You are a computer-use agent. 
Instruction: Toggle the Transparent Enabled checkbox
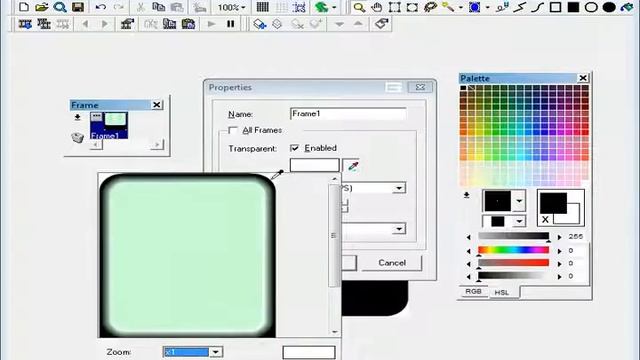point(294,148)
